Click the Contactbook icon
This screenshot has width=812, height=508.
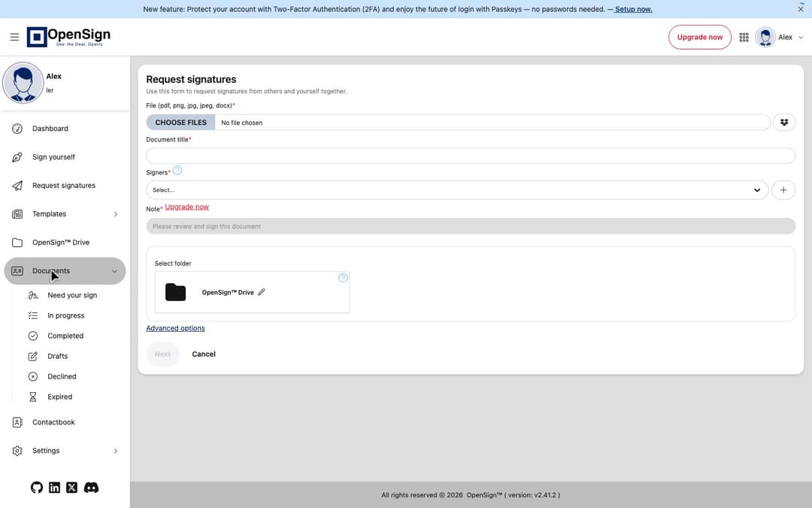[x=17, y=422]
